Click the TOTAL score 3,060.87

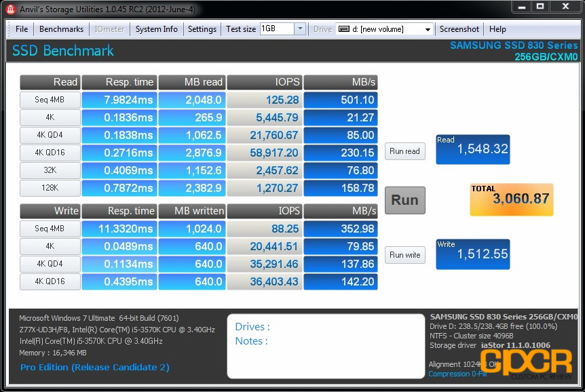(512, 199)
